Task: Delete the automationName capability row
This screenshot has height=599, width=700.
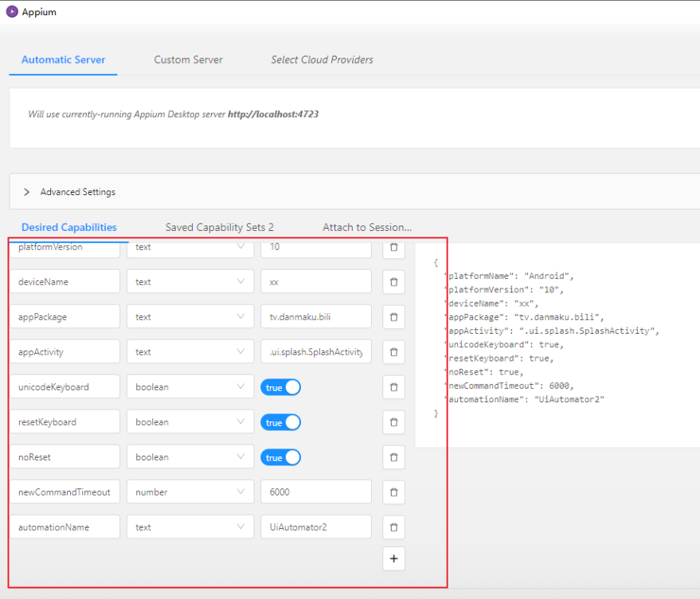Action: 393,527
